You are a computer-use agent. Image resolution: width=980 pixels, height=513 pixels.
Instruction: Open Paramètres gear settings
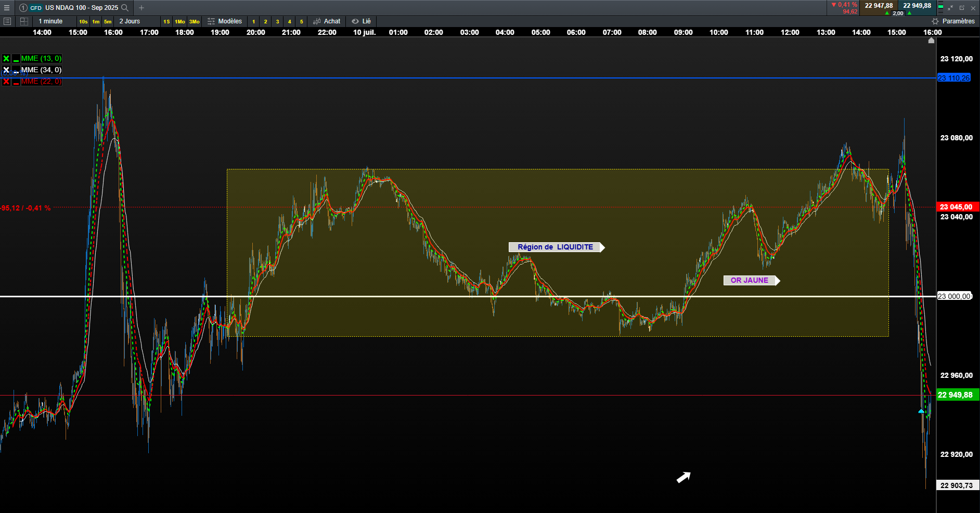[x=935, y=21]
